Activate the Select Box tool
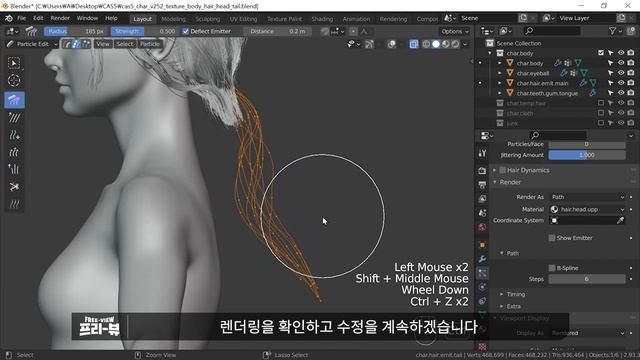 14,63
